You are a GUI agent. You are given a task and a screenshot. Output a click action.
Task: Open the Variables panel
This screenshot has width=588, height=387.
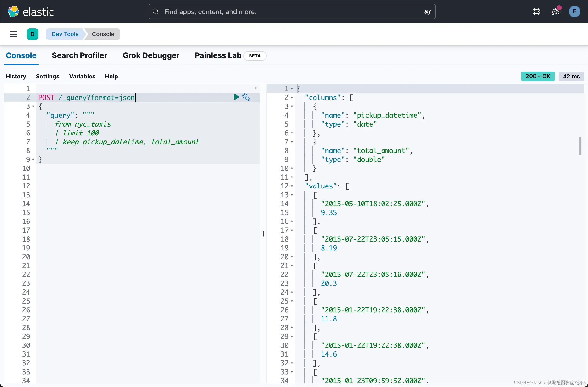tap(82, 77)
